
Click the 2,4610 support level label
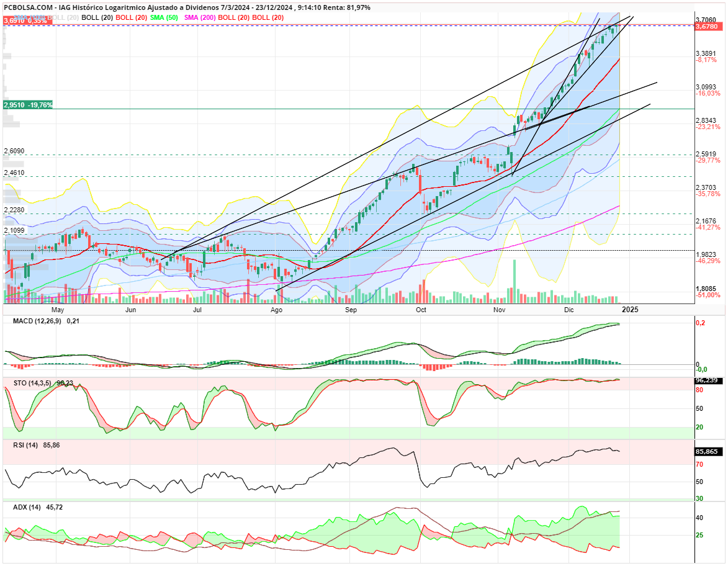pos(14,173)
